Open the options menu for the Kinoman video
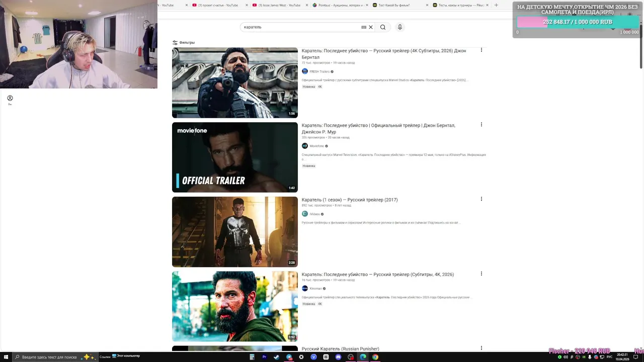 coord(481,274)
